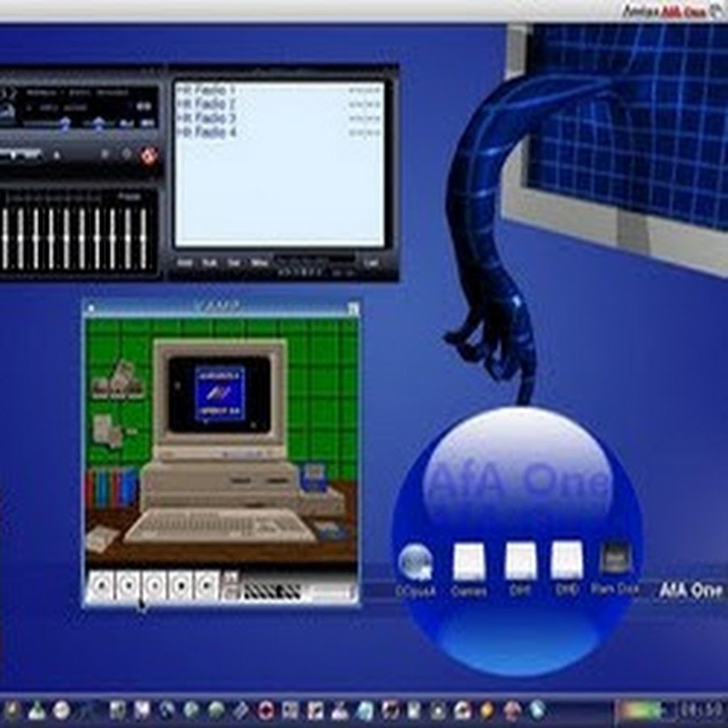The width and height of the screenshot is (728, 728).
Task: Click the clock in the bottom-right corner
Action: click(701, 710)
